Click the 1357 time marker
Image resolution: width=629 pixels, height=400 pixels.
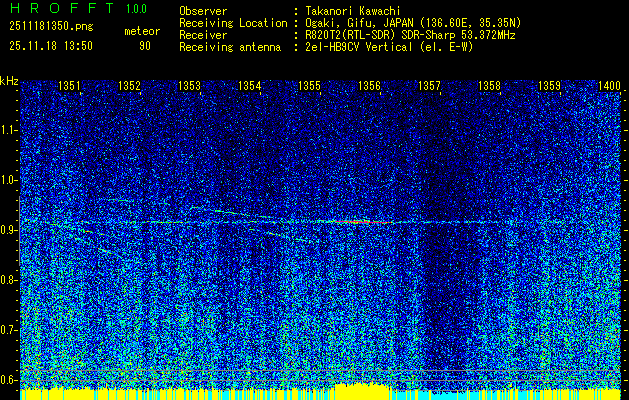tap(429, 85)
